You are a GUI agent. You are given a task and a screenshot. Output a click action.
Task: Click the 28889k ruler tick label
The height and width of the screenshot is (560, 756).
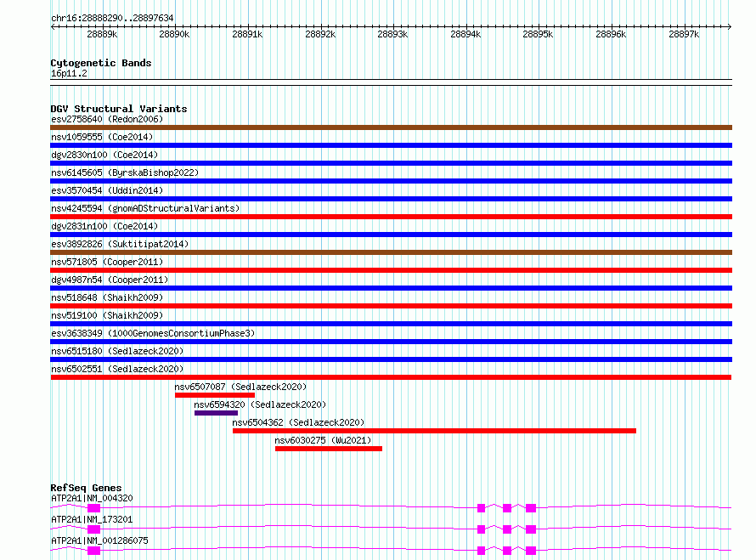pyautogui.click(x=102, y=34)
